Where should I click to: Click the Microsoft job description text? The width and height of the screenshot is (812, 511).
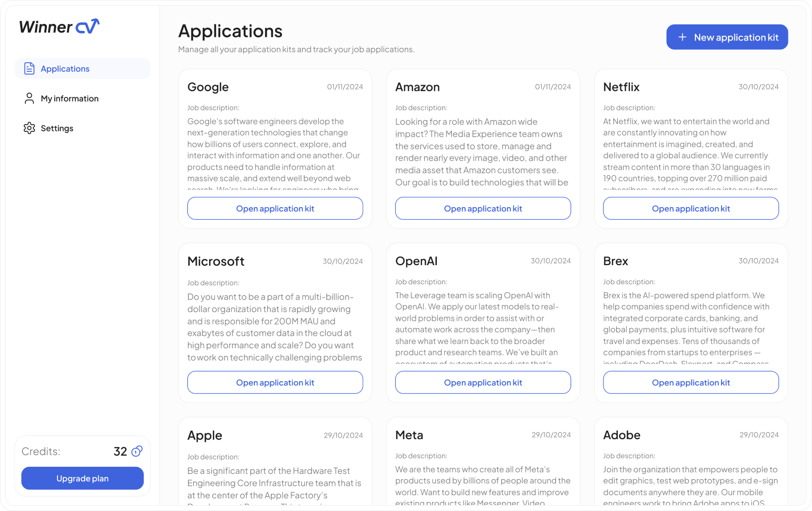tap(275, 327)
